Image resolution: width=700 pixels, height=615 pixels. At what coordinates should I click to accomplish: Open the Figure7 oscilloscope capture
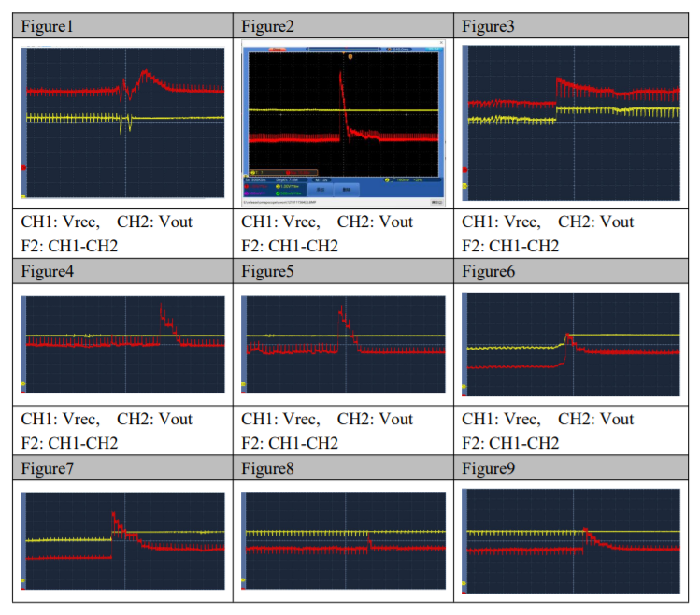(122, 541)
